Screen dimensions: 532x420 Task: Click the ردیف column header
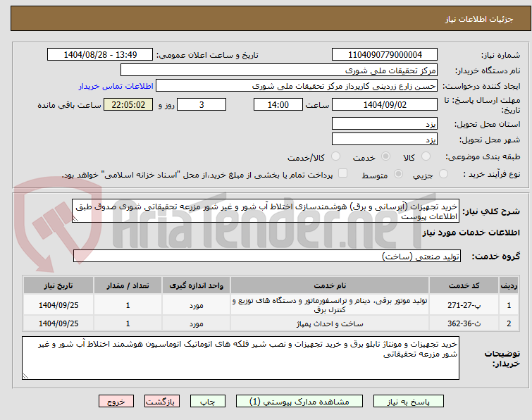509,285
